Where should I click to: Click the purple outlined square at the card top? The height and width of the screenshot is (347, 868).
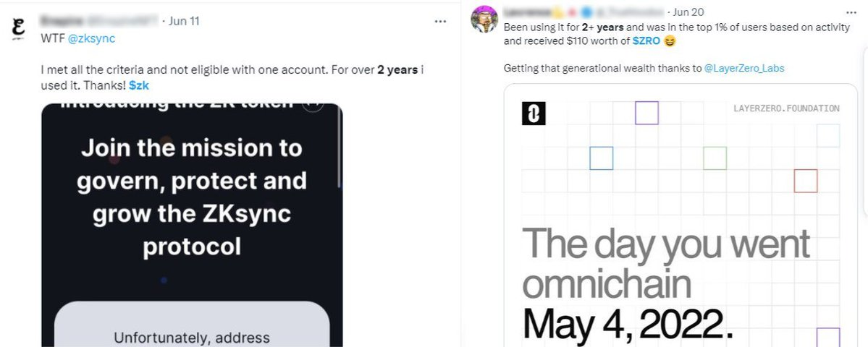pyautogui.click(x=646, y=113)
